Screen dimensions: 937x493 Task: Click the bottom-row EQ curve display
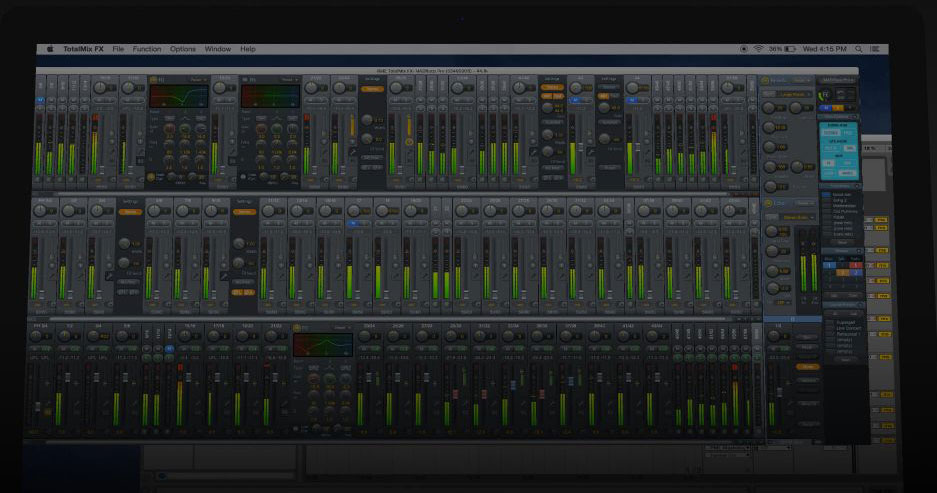[x=323, y=345]
